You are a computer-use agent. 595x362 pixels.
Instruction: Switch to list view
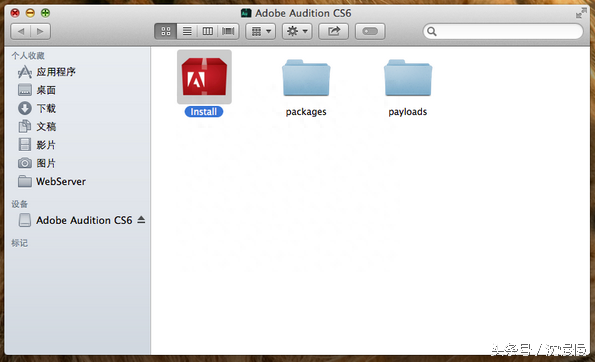tap(187, 31)
